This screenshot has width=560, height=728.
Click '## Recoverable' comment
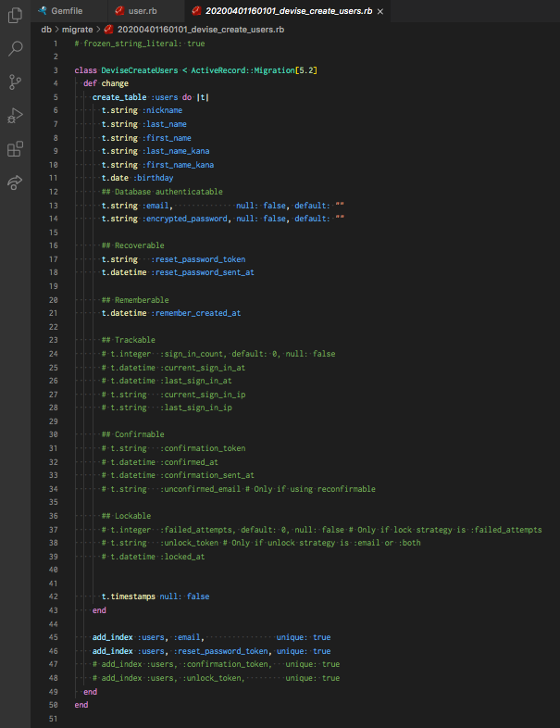pyautogui.click(x=132, y=245)
